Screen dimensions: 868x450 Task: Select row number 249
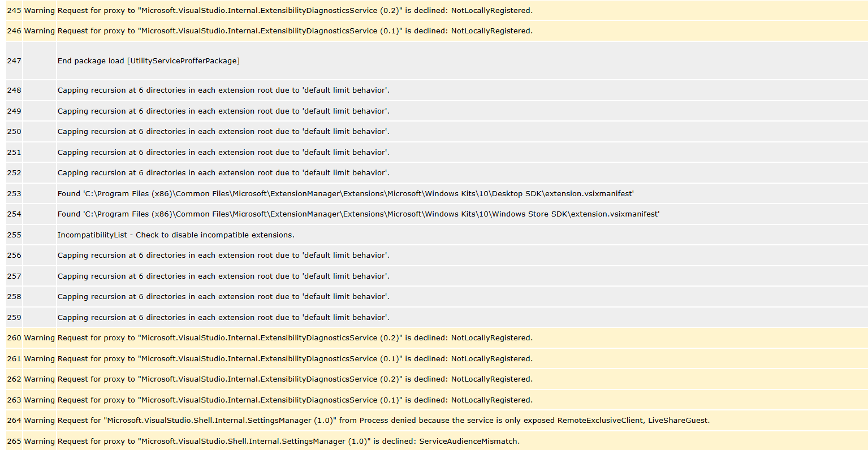pyautogui.click(x=14, y=111)
